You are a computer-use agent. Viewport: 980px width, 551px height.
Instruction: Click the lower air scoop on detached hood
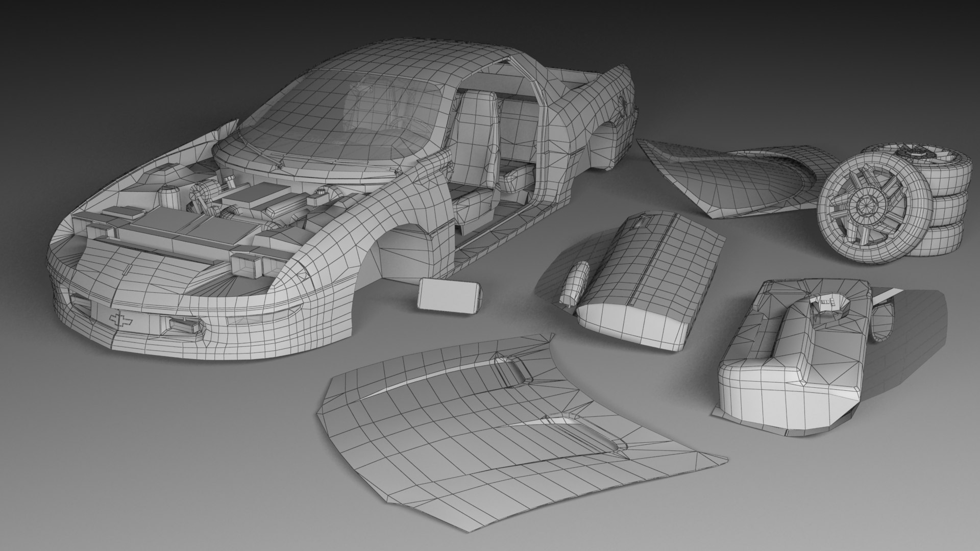click(x=587, y=433)
